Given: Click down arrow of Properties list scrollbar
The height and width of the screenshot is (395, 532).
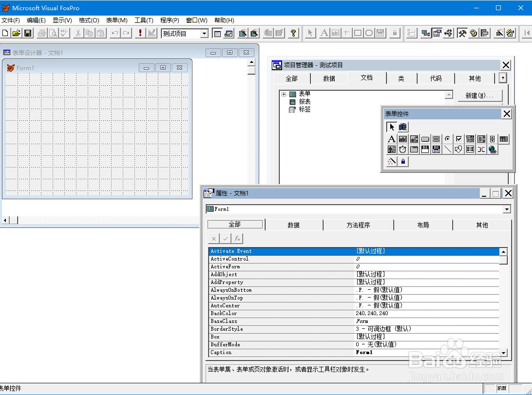Looking at the screenshot, I should click(504, 353).
